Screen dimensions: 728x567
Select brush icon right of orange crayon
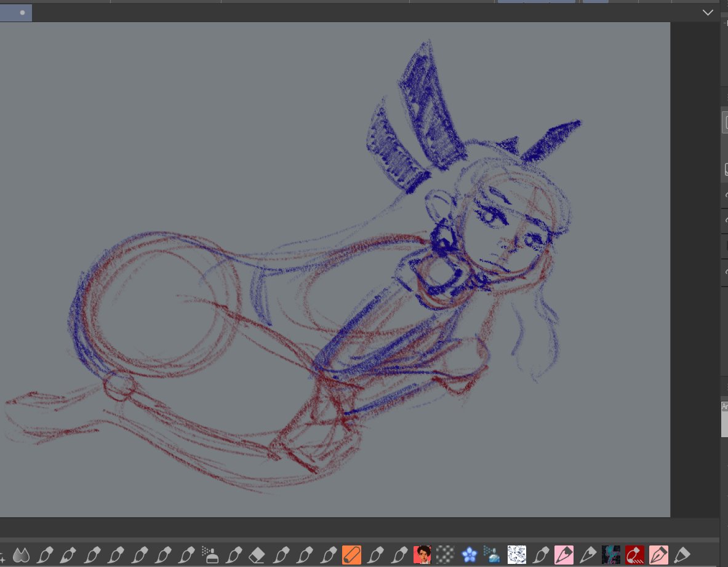[375, 555]
